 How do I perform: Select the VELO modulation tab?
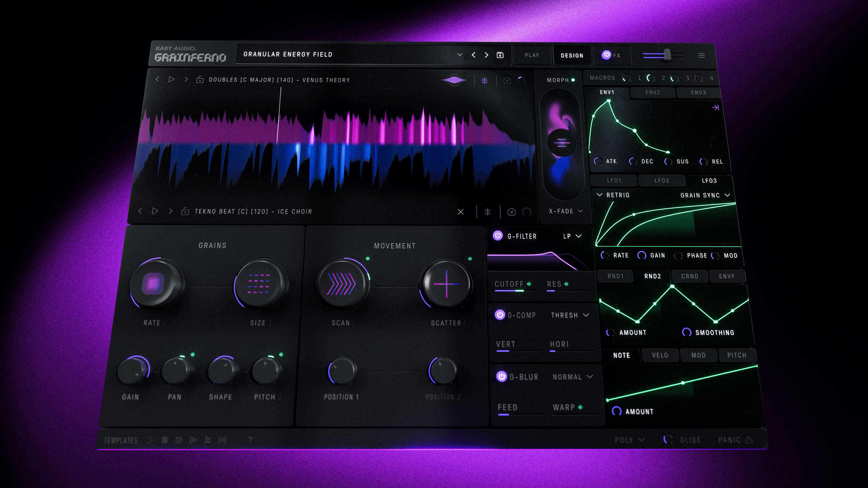click(x=659, y=355)
